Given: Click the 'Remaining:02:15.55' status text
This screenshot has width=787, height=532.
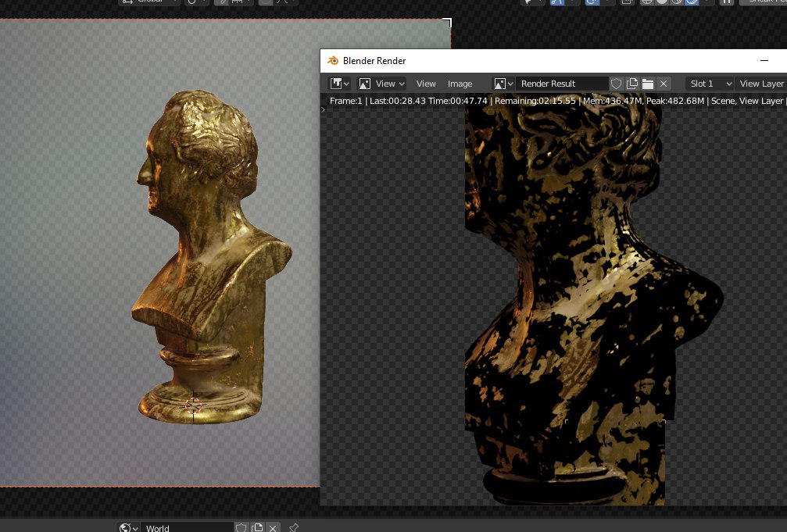Looking at the screenshot, I should coord(535,101).
